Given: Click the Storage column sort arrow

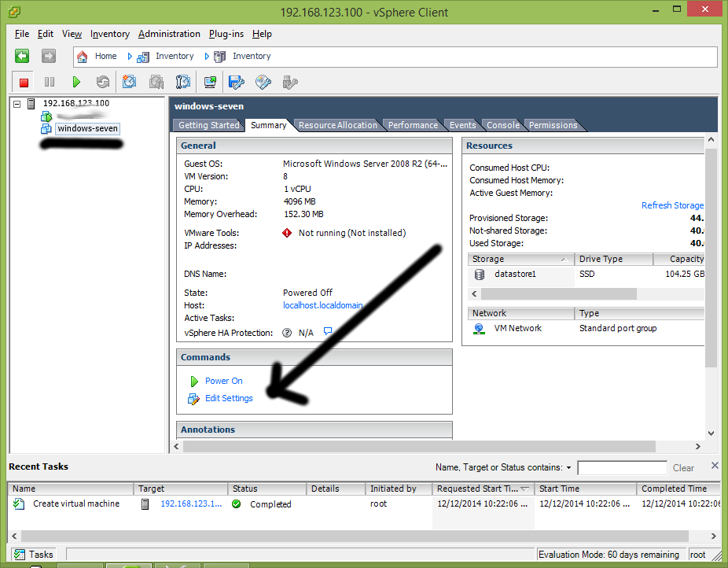Looking at the screenshot, I should pyautogui.click(x=564, y=259).
